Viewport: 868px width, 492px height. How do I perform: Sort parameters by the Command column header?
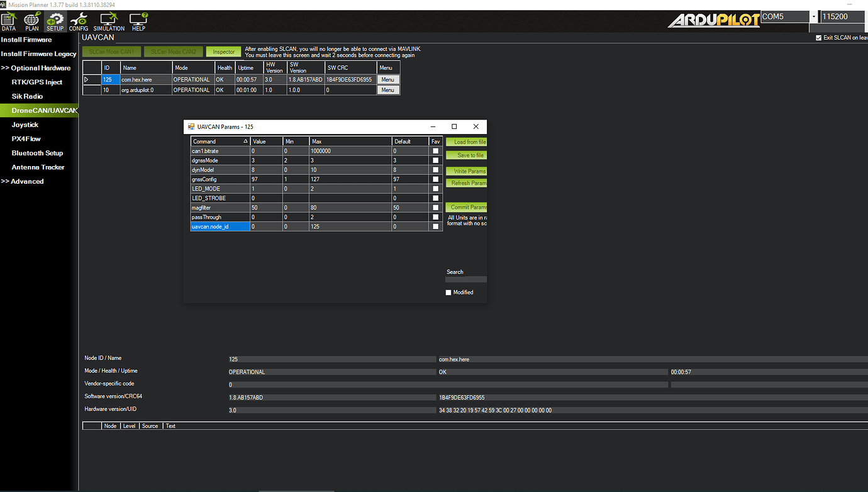click(x=220, y=142)
